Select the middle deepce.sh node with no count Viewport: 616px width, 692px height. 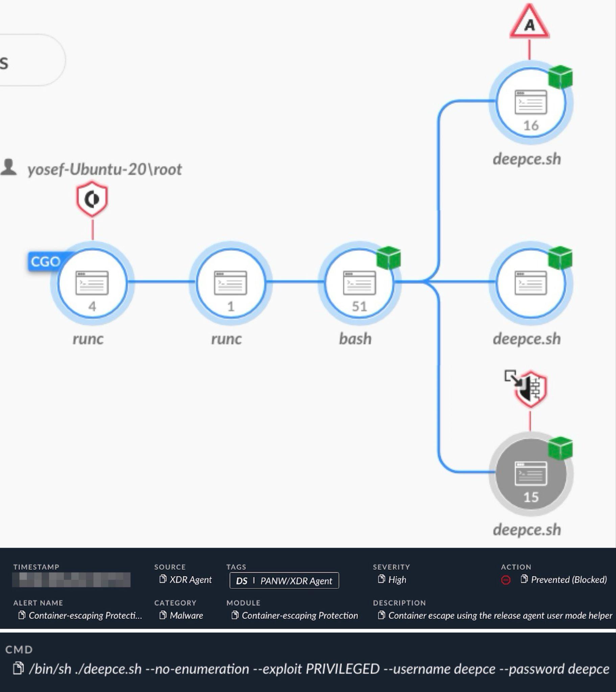tap(530, 283)
